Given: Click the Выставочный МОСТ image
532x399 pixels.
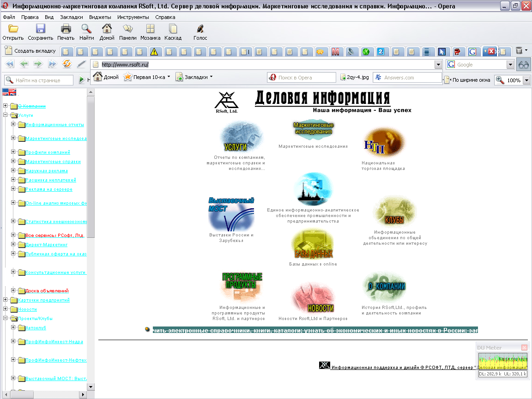Looking at the screenshot, I should coord(231,213).
